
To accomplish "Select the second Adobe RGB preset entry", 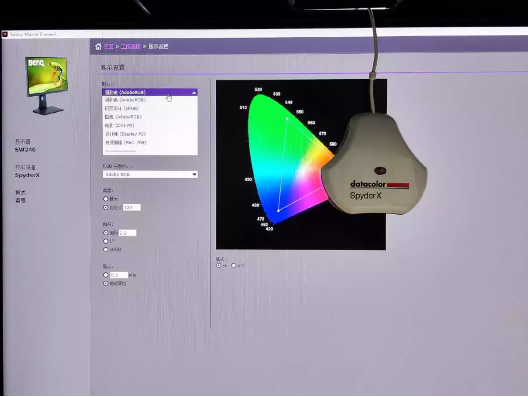I will pos(150,117).
